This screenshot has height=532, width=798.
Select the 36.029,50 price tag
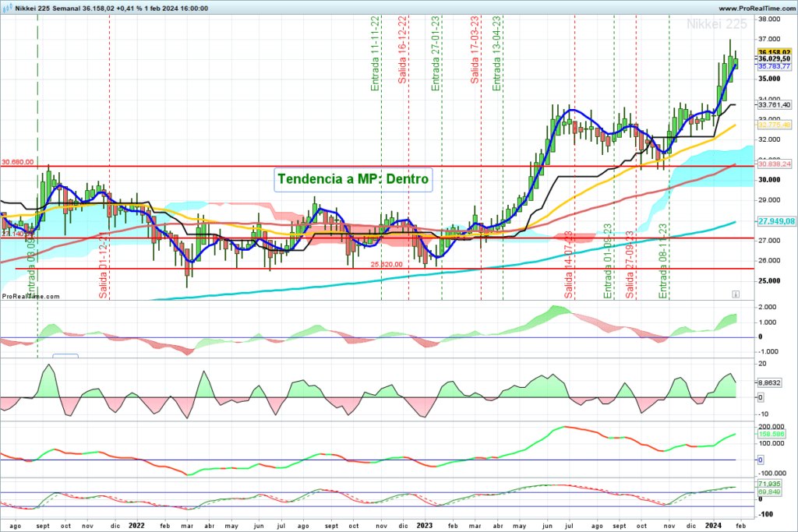point(774,59)
